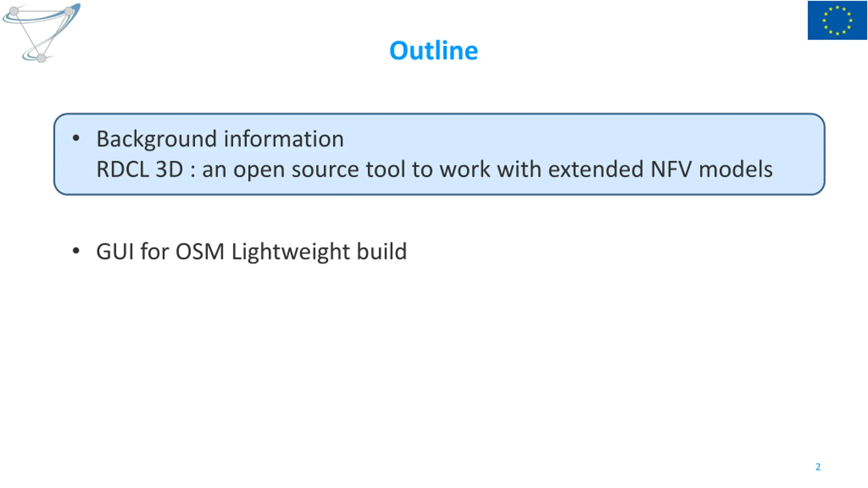Click the bullet dot before Background information
This screenshot has width=868, height=488.
[x=76, y=138]
